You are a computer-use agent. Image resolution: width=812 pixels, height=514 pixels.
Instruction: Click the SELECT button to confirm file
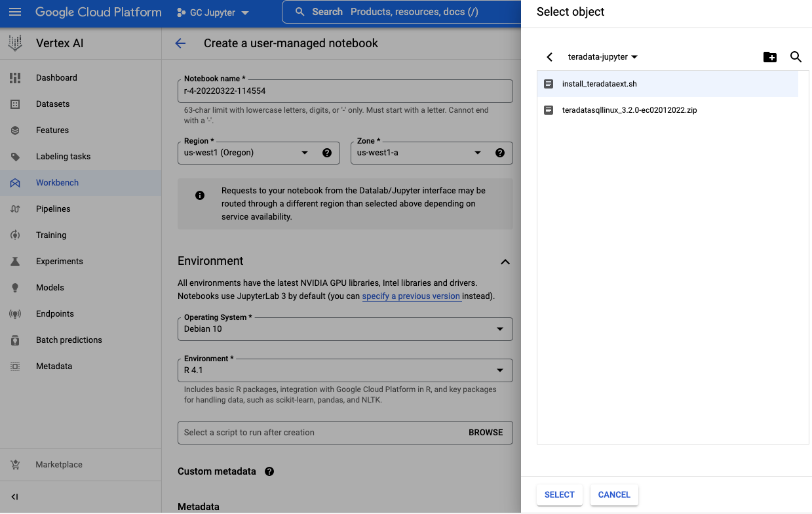pyautogui.click(x=559, y=495)
